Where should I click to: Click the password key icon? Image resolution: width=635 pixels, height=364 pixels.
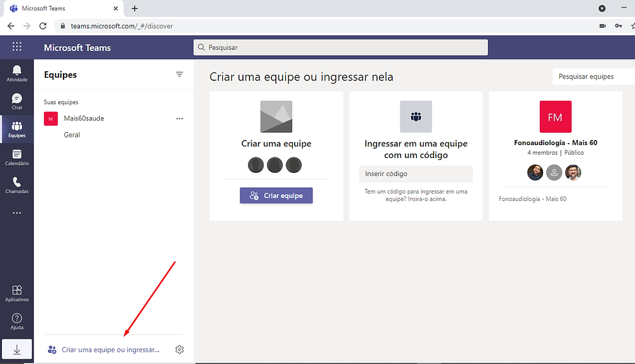click(618, 26)
